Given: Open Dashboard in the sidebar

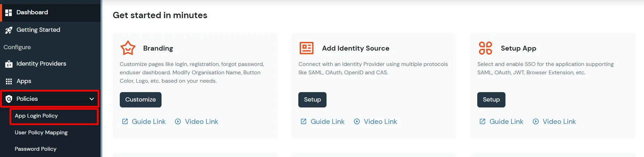Looking at the screenshot, I should 50,13.
